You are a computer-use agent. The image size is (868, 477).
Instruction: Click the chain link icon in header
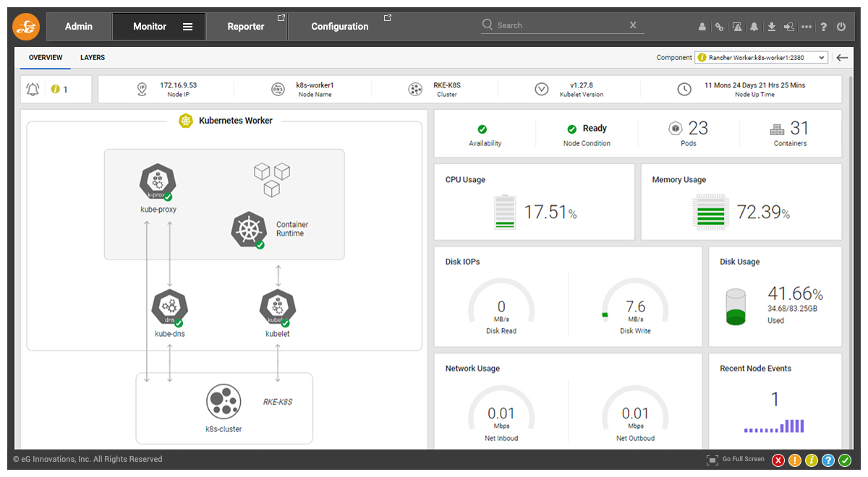719,27
